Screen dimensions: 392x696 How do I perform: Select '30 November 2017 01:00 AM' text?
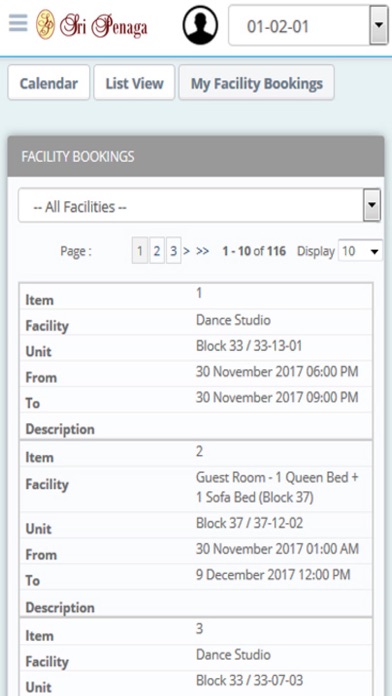point(277,549)
